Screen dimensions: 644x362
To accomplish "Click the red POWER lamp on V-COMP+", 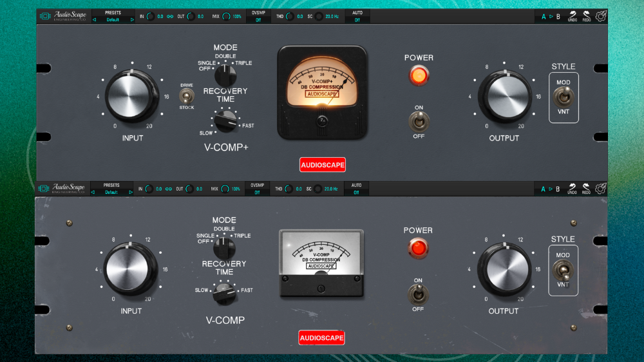I will point(419,75).
